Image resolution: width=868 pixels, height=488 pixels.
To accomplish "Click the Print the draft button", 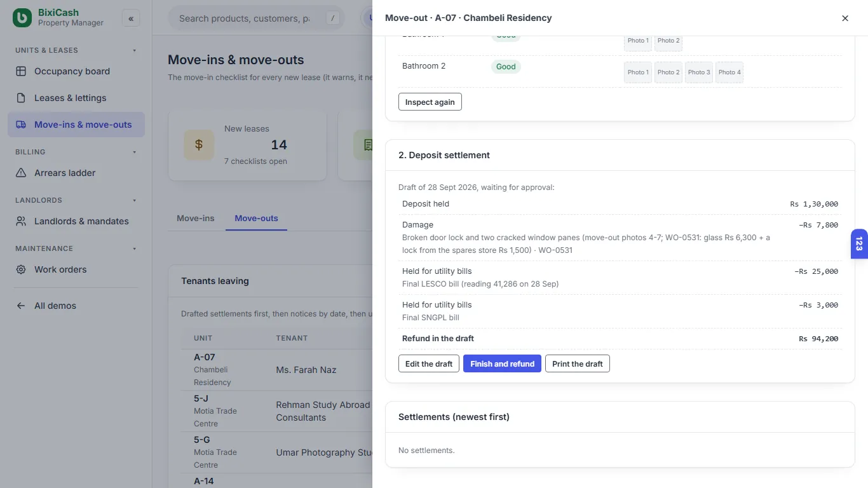I will coord(578,363).
